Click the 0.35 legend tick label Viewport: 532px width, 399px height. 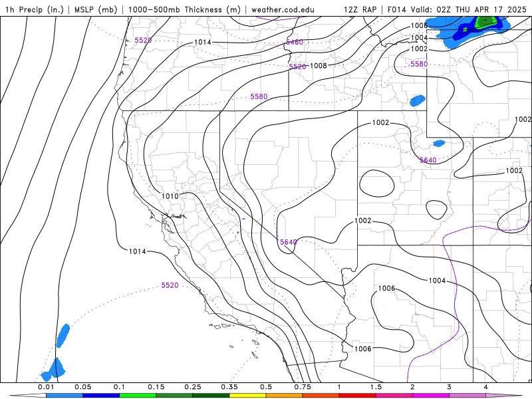tap(229, 387)
